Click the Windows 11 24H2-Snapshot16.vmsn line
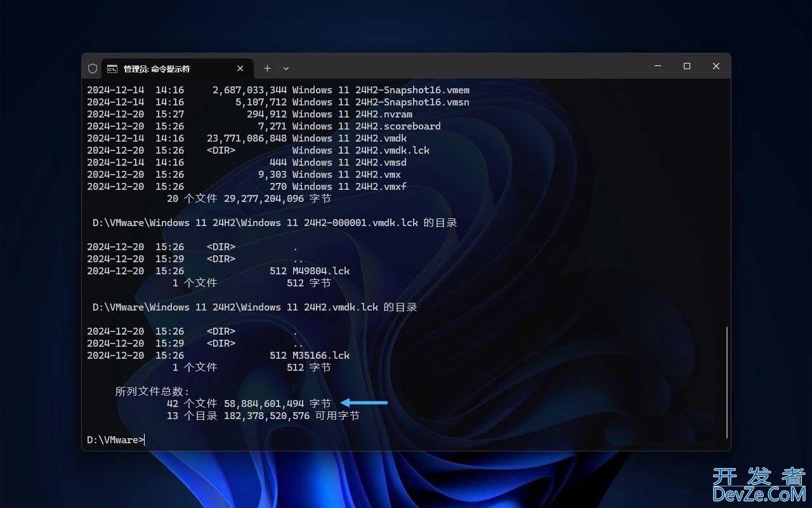The height and width of the screenshot is (508, 812). [x=278, y=102]
